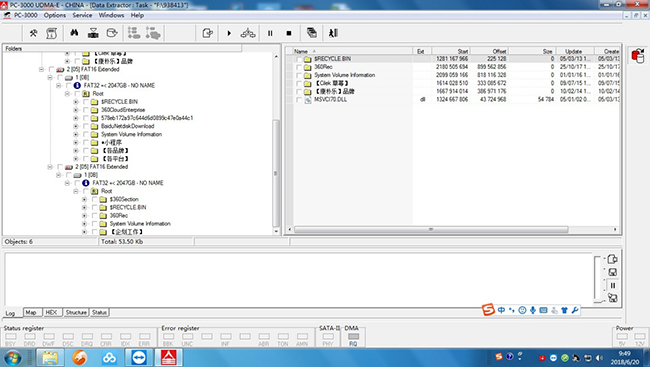Tick the checkbox for BaiduNetdiskDownload folder
The width and height of the screenshot is (650, 367).
(85, 126)
